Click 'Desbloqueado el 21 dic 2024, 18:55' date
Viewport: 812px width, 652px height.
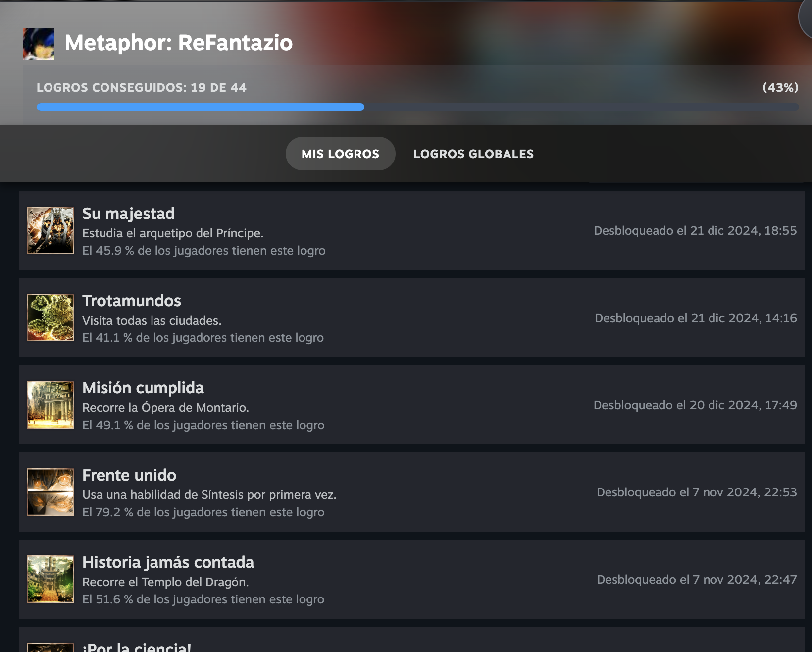696,231
